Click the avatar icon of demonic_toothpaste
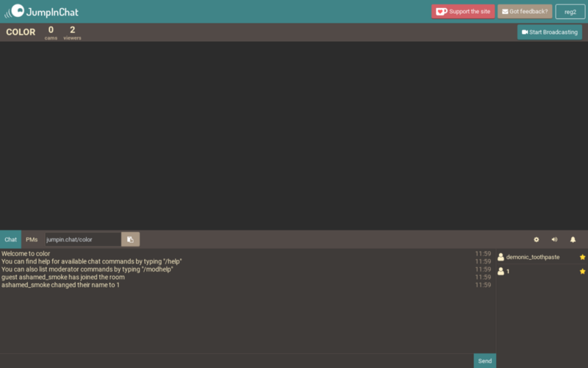The width and height of the screenshot is (588, 368). [501, 257]
